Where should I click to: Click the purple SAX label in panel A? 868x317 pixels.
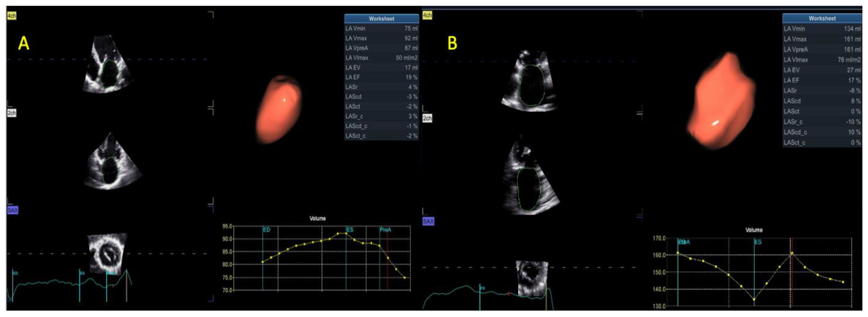click(x=12, y=210)
